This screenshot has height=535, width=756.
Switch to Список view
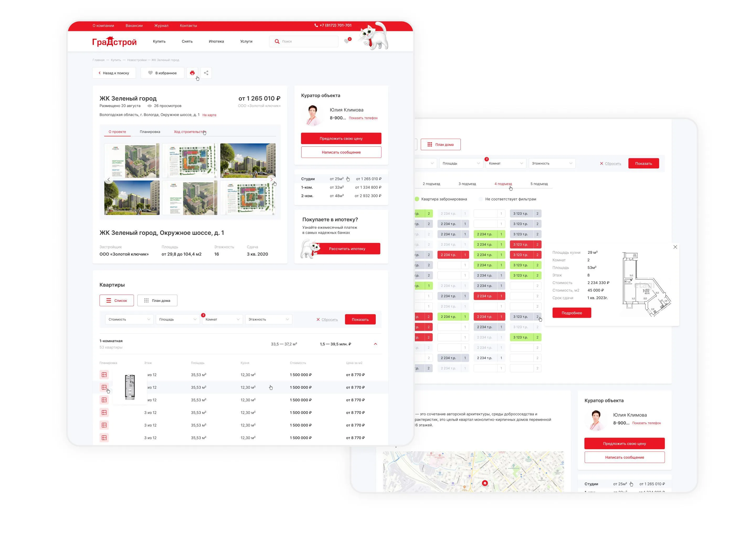tap(117, 300)
